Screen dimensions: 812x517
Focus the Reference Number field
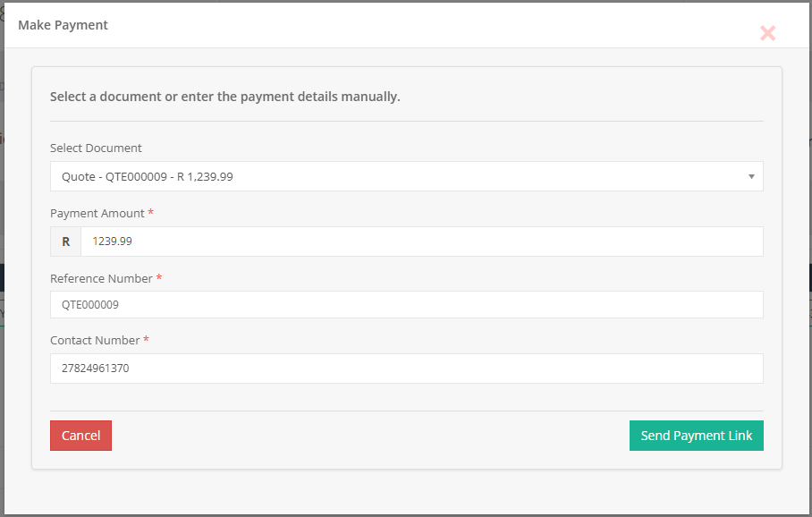(406, 305)
